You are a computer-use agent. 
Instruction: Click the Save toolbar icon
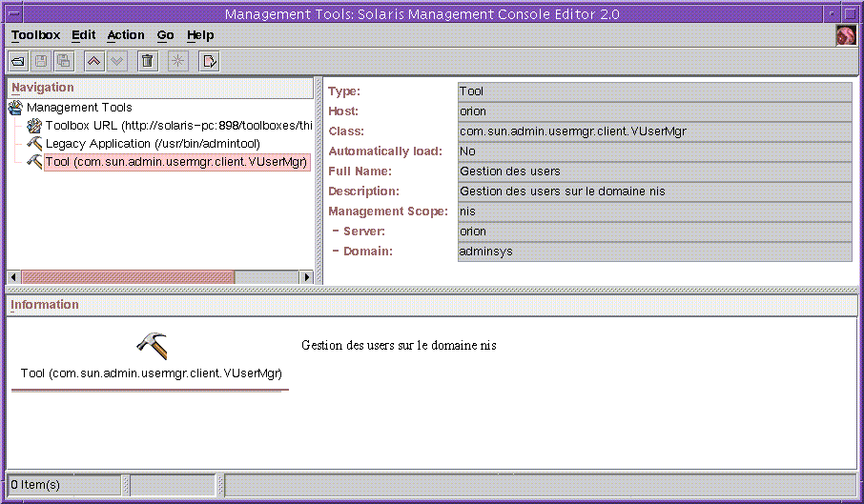(41, 61)
